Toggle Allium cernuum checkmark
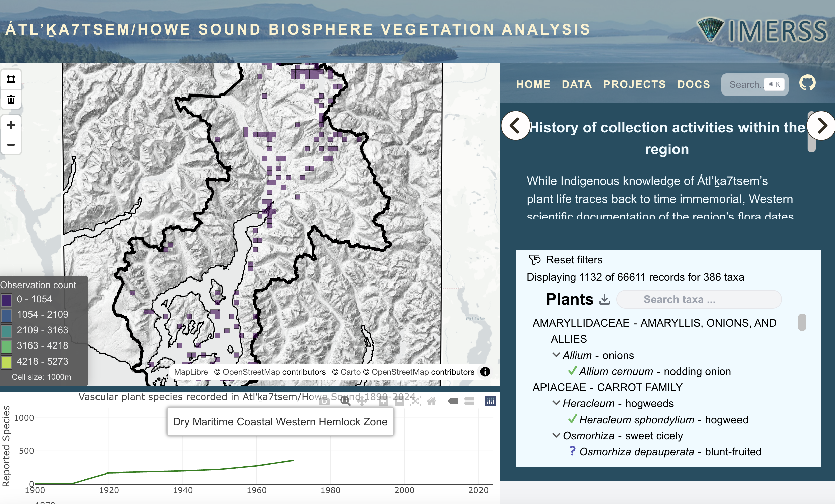 coord(572,371)
